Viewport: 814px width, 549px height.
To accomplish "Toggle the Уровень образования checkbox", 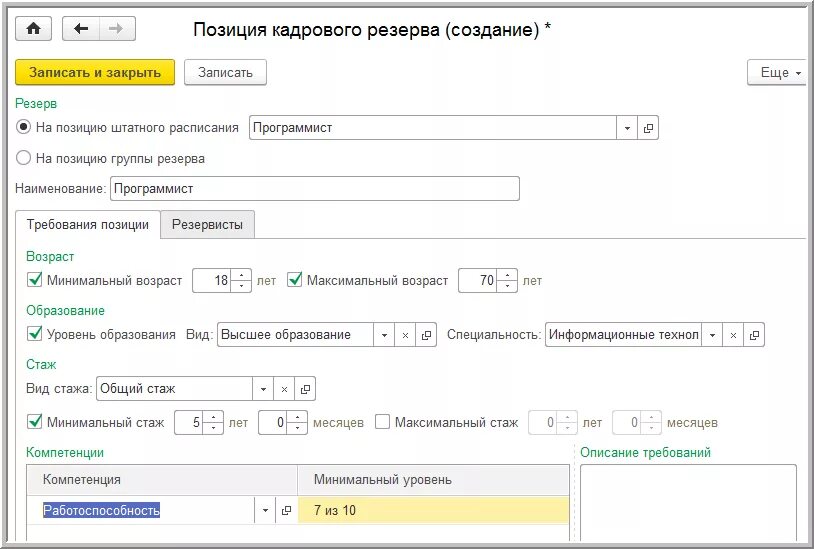I will [34, 334].
